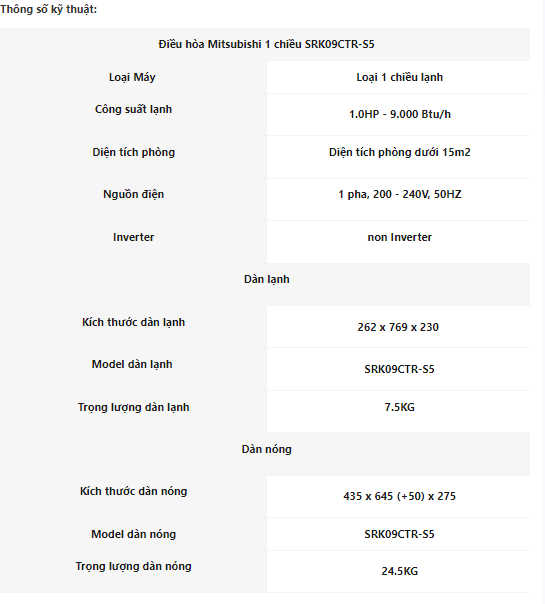Image resolution: width=545 pixels, height=604 pixels.
Task: Select the '262 x 769 x 230' dimension value
Action: tap(398, 327)
